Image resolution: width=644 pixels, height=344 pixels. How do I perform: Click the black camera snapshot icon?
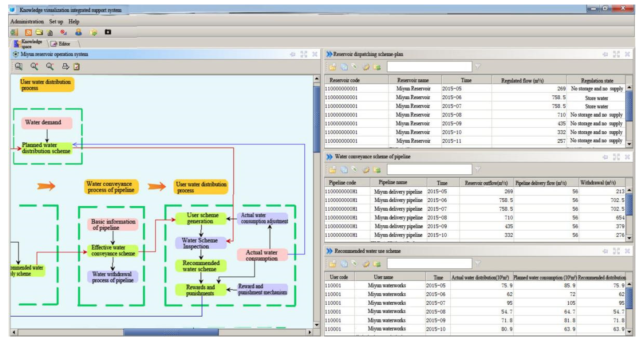108,32
